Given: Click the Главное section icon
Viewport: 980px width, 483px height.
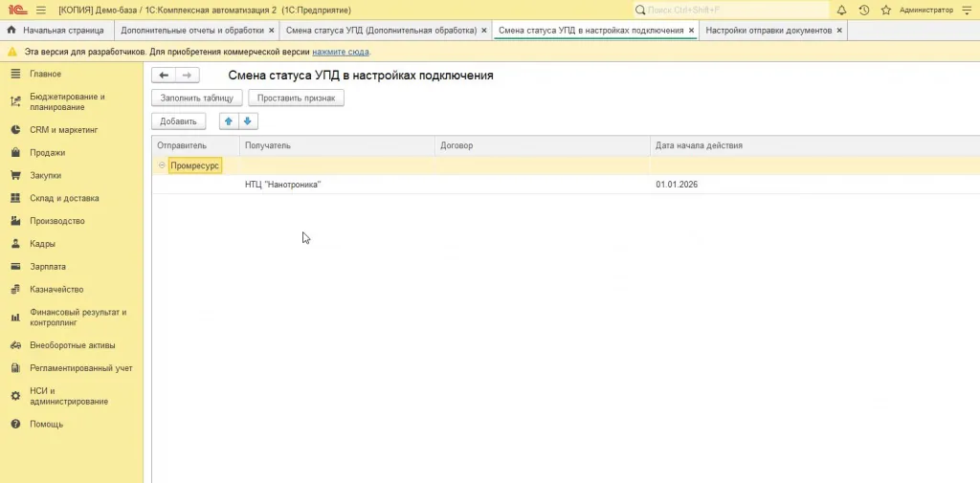Looking at the screenshot, I should pyautogui.click(x=16, y=74).
